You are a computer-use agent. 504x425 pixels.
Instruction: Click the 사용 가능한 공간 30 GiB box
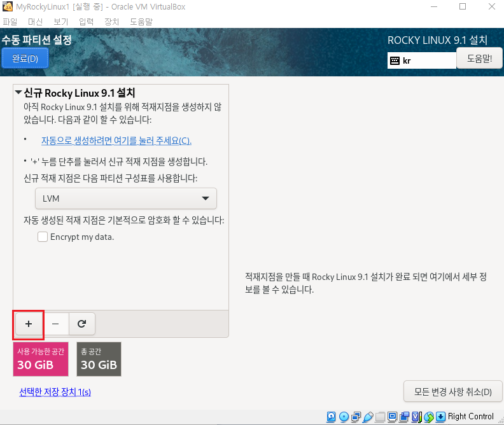point(41,359)
